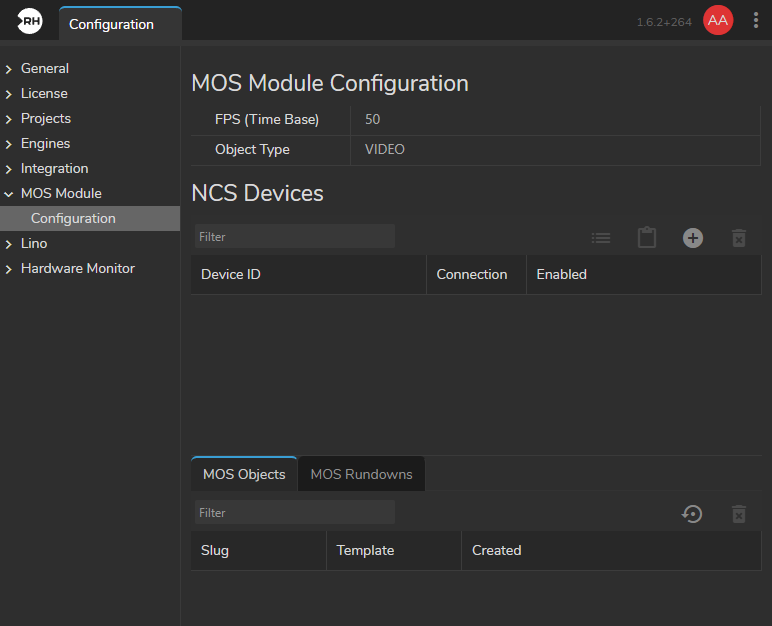Add a new NCS device
The height and width of the screenshot is (626, 772).
pos(693,238)
